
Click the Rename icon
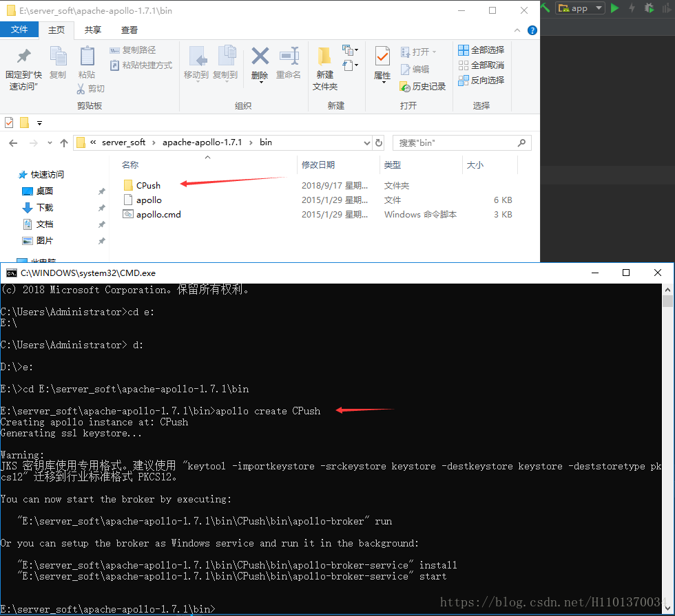(289, 63)
